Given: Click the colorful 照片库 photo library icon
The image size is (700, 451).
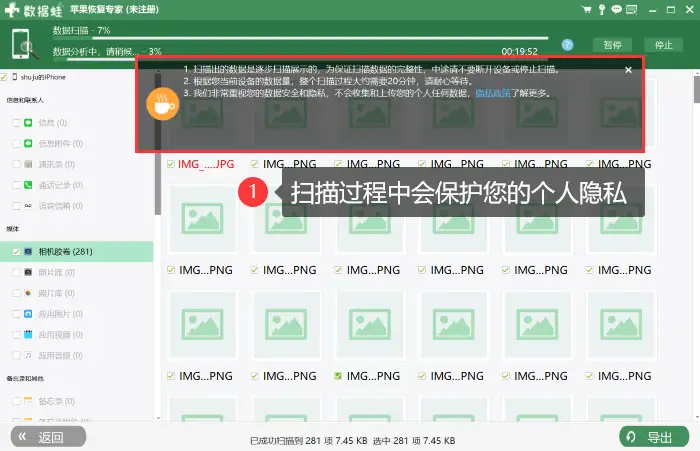Looking at the screenshot, I should pos(28,293).
